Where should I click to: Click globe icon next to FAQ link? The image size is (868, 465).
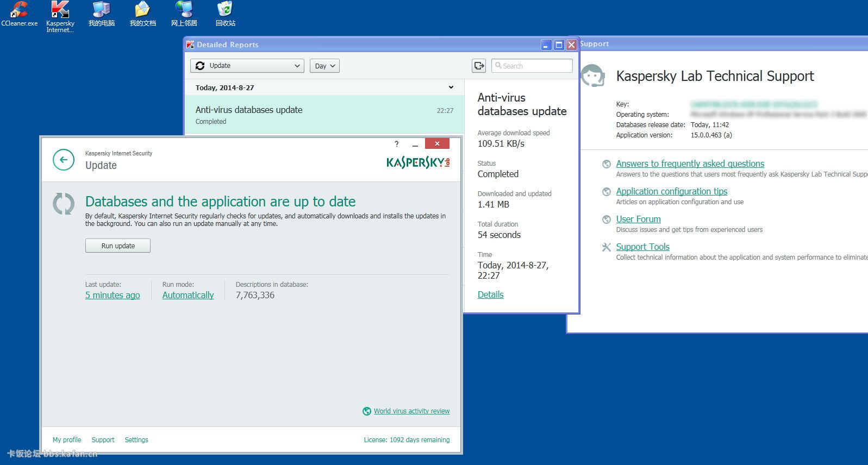[x=607, y=164]
